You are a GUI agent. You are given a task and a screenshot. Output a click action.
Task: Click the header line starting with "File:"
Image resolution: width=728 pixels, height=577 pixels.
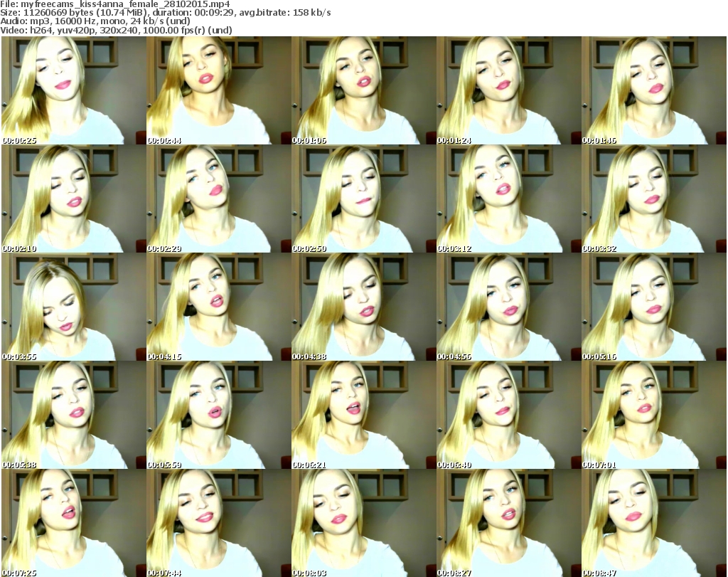click(x=115, y=4)
